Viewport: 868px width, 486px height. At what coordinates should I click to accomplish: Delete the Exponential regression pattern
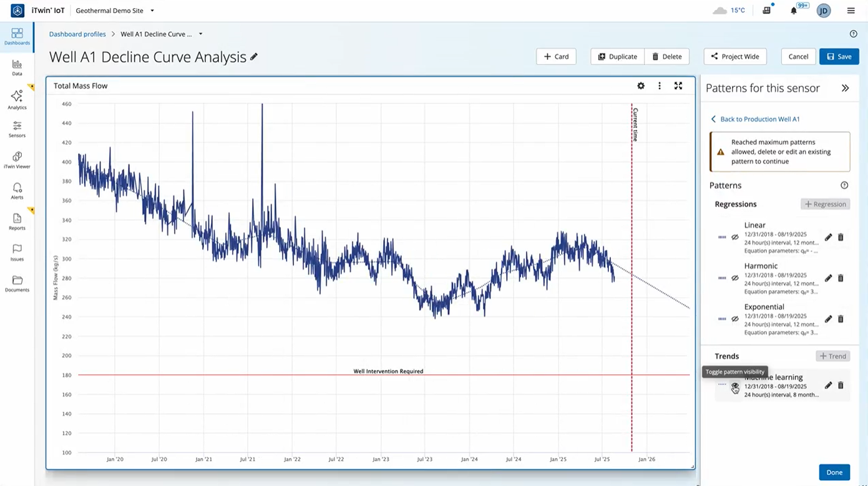(x=841, y=319)
